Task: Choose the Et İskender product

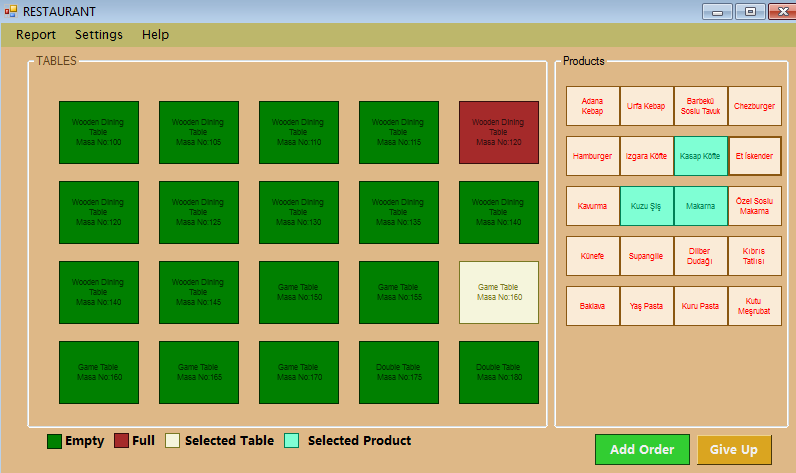Action: pyautogui.click(x=754, y=156)
